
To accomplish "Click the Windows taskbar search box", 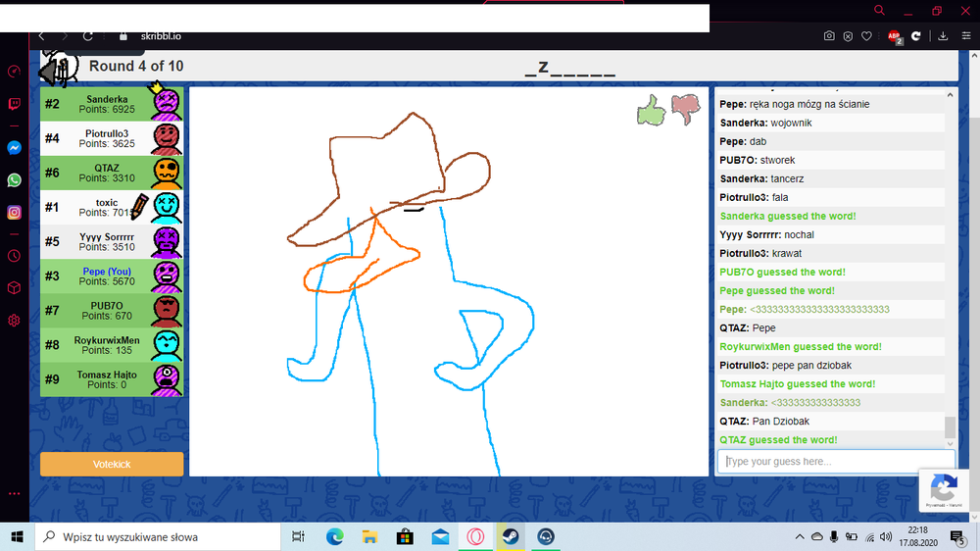I will 158,536.
